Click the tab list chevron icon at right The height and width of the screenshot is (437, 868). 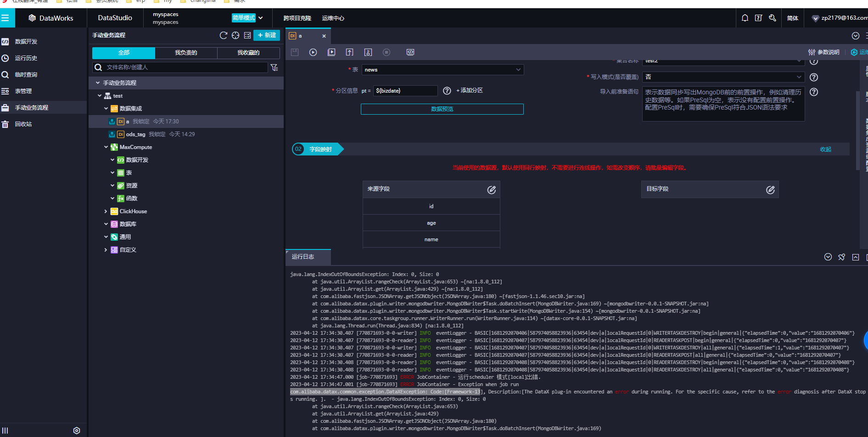click(x=856, y=36)
